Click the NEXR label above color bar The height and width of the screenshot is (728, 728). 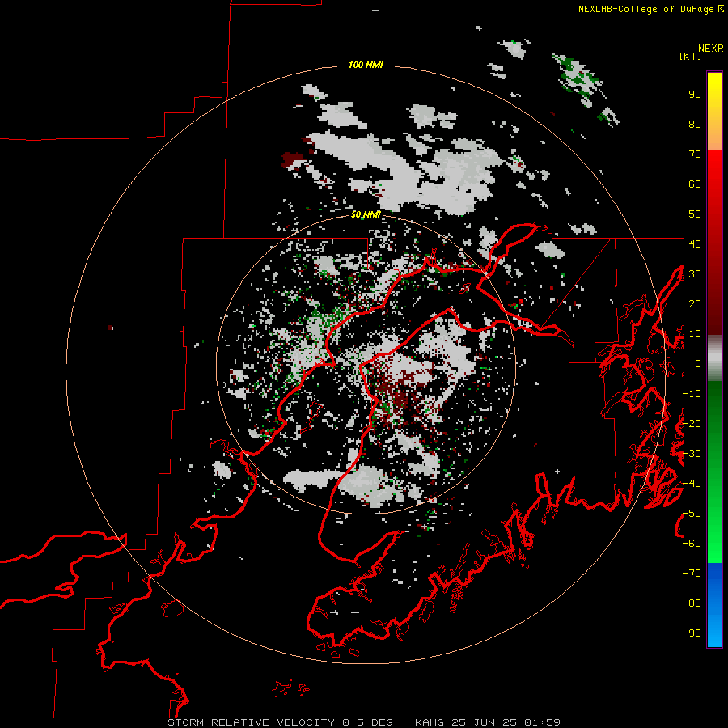coord(711,49)
